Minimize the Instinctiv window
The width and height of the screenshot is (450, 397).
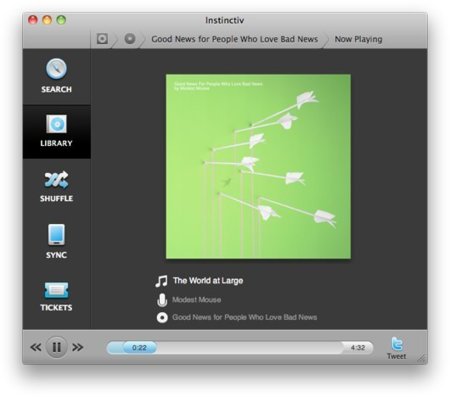point(47,20)
